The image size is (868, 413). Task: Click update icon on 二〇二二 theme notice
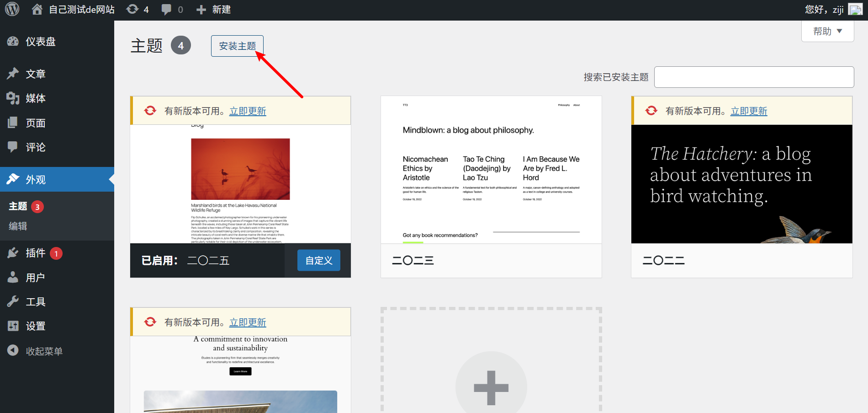point(651,111)
